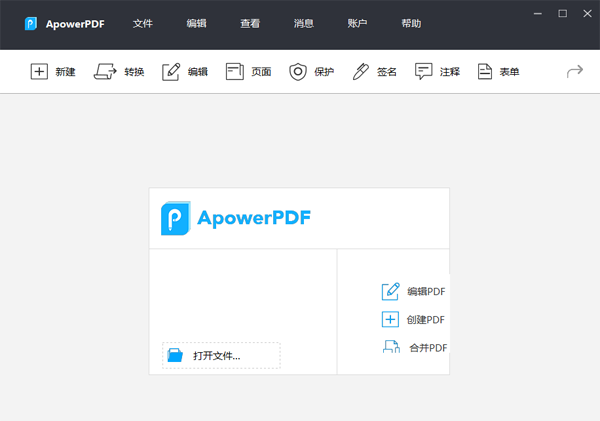Click the ApowerPDF logo in title bar
Viewport: 600px width, 421px height.
click(32, 24)
